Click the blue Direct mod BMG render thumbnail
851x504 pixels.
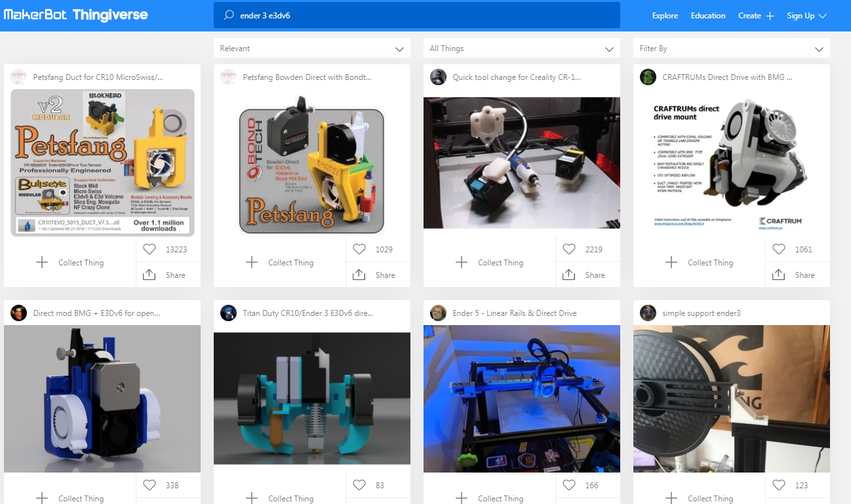click(102, 398)
